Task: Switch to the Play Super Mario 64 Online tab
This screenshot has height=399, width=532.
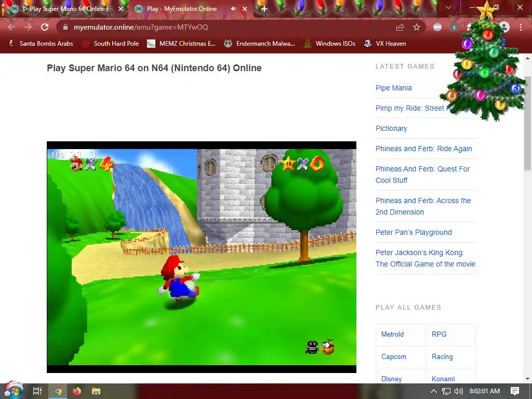Action: click(66, 9)
